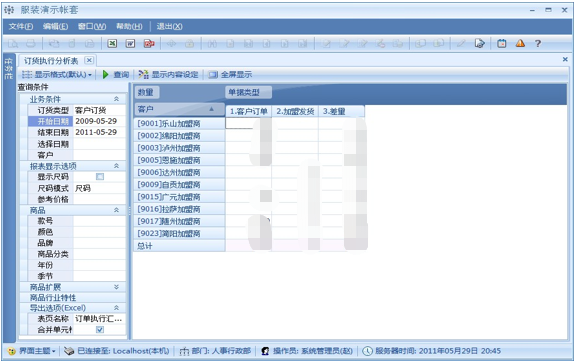This screenshot has height=363, width=576.
Task: Close the 订货执行分析表 tab
Action: coord(89,60)
